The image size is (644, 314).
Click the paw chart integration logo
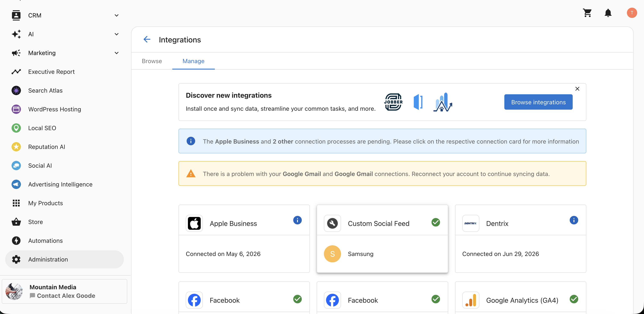click(443, 102)
